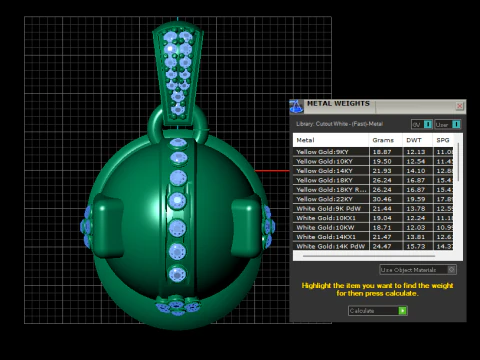
Task: Sort by the Grams column header
Action: point(386,140)
